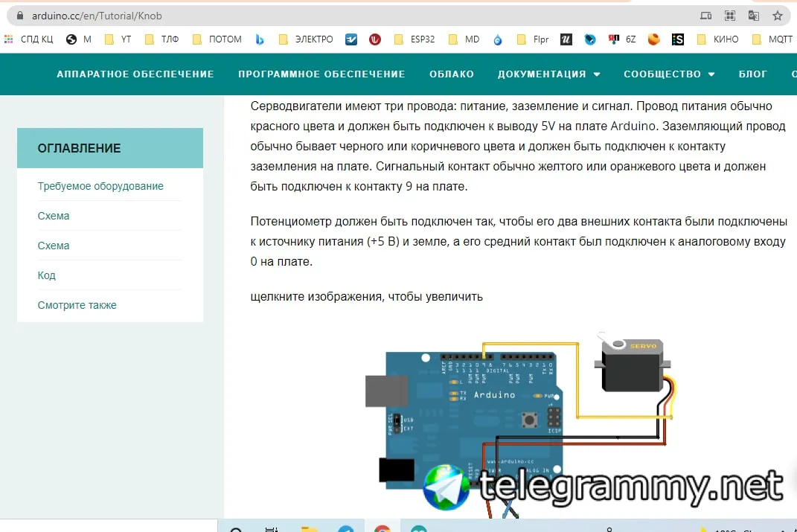This screenshot has height=532, width=797.
Task: Open ПРОГРАММНОЕ ОБЕСПЕЧЕНИЕ nav item
Action: point(321,74)
